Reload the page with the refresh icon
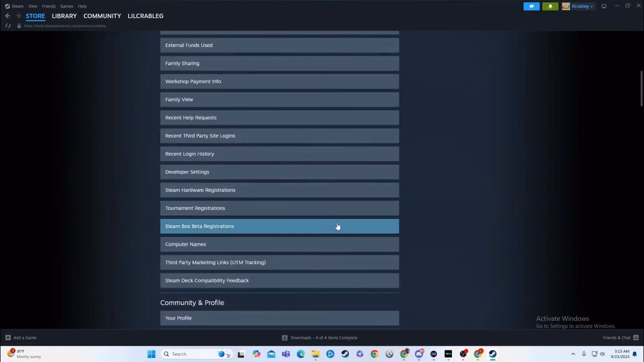Image resolution: width=644 pixels, height=362 pixels. pyautogui.click(x=8, y=26)
